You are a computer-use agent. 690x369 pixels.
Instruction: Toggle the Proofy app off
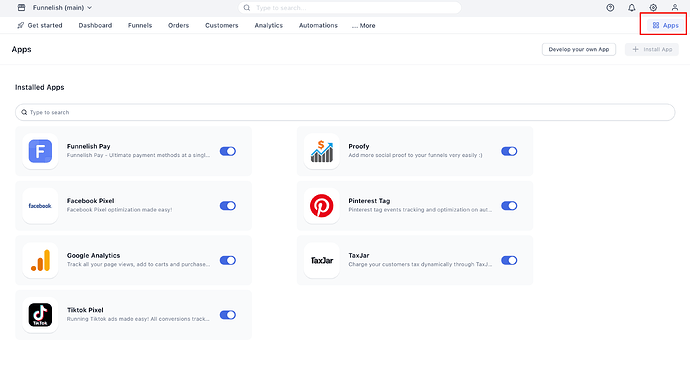click(x=509, y=151)
